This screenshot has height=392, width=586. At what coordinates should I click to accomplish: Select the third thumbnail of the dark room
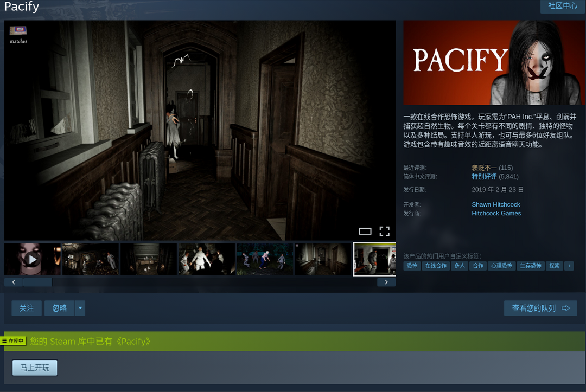149,259
